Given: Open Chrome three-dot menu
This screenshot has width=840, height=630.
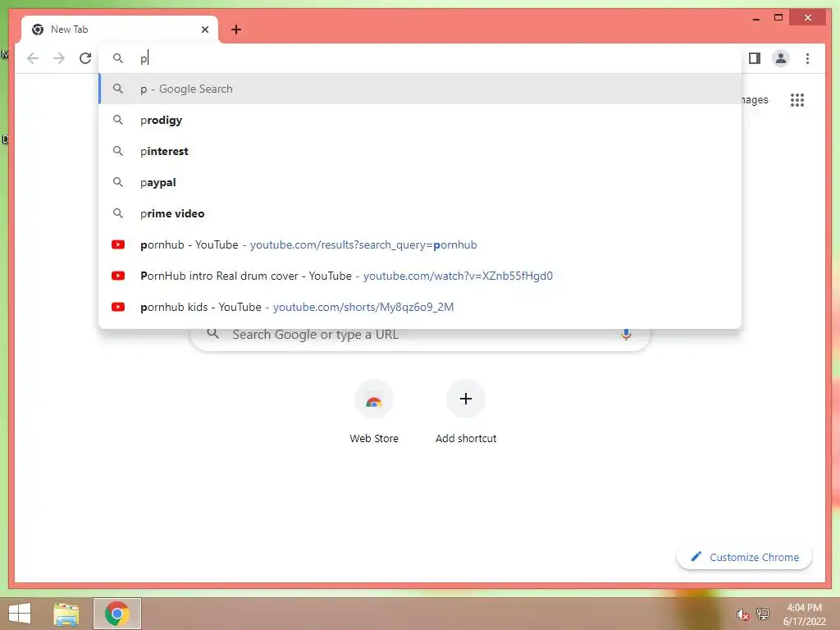Looking at the screenshot, I should click(807, 58).
